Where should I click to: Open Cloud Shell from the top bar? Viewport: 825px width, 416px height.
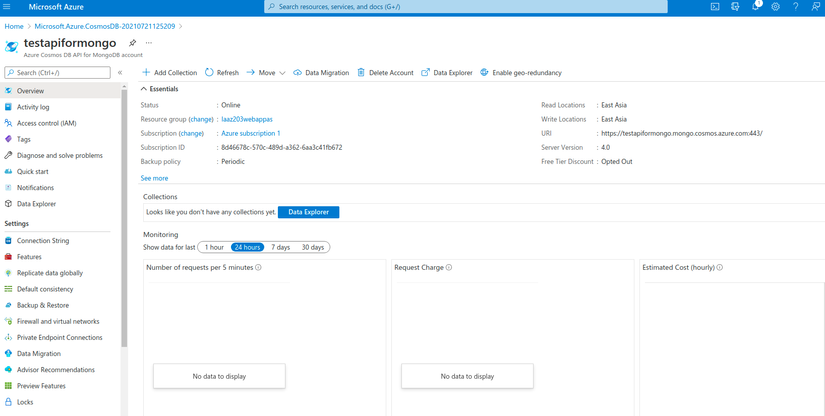(715, 7)
